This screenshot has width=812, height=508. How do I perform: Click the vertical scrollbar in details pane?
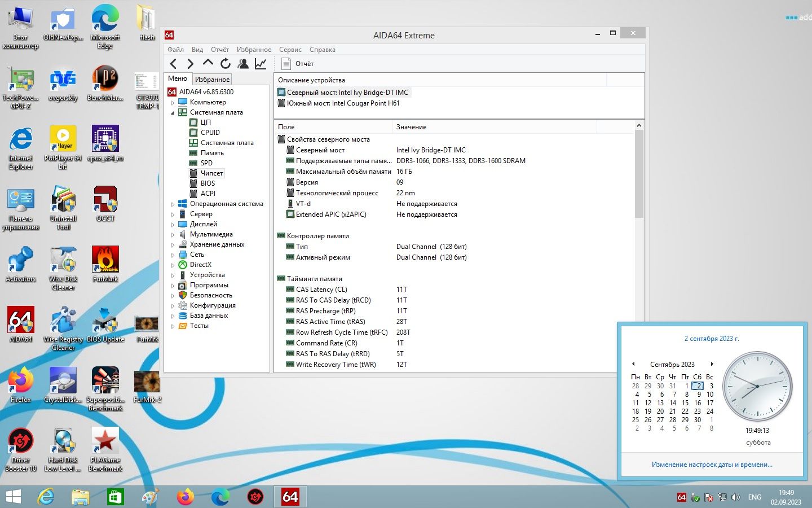click(639, 173)
